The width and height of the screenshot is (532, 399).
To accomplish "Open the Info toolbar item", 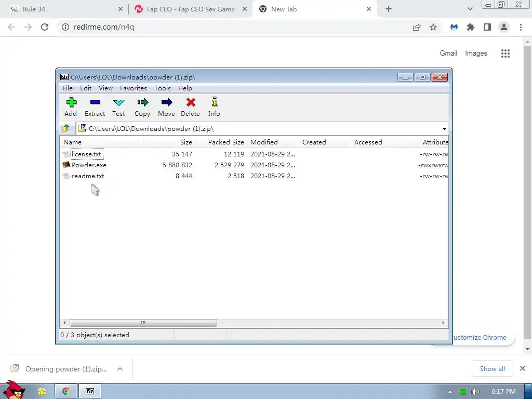I will [x=214, y=107].
